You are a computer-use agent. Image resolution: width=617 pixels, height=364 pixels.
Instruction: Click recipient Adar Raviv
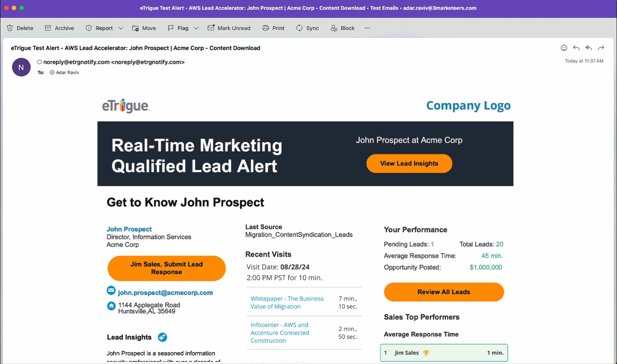click(x=67, y=72)
